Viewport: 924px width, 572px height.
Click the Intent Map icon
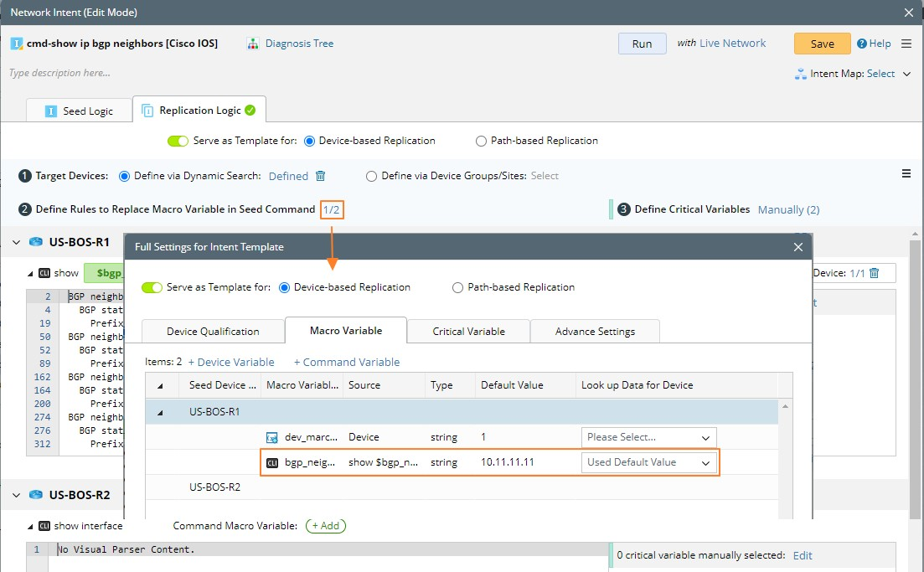tap(800, 74)
